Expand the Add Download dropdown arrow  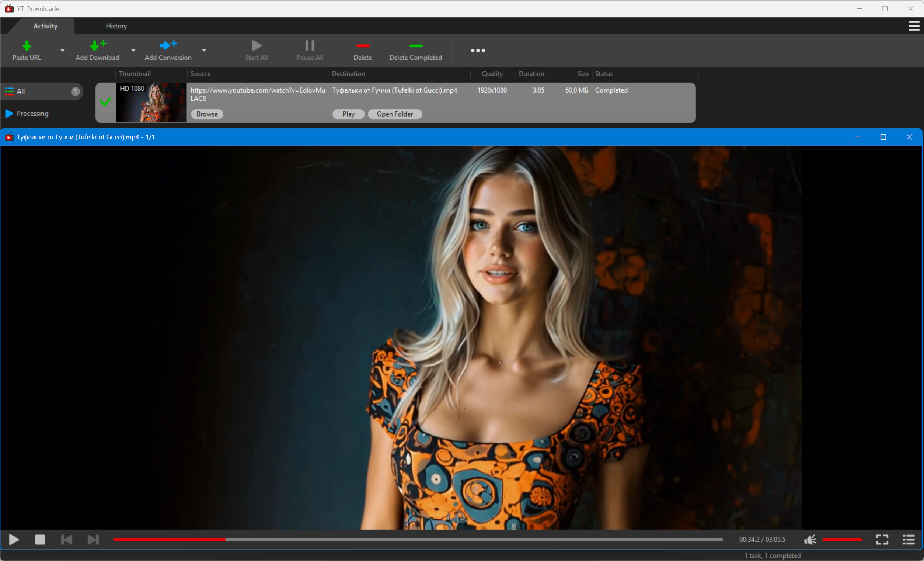pyautogui.click(x=133, y=50)
